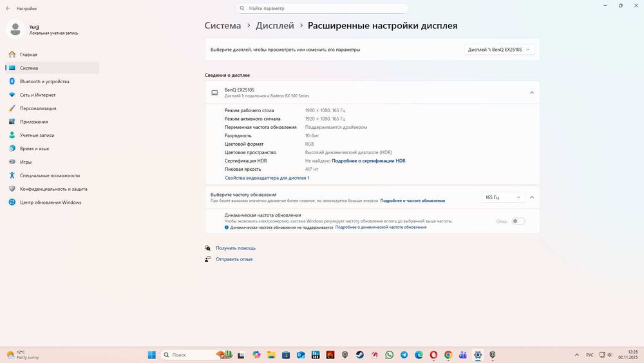Open Свойства видеоадаптера для дисплея 1
Image resolution: width=644 pixels, height=363 pixels.
tap(267, 178)
